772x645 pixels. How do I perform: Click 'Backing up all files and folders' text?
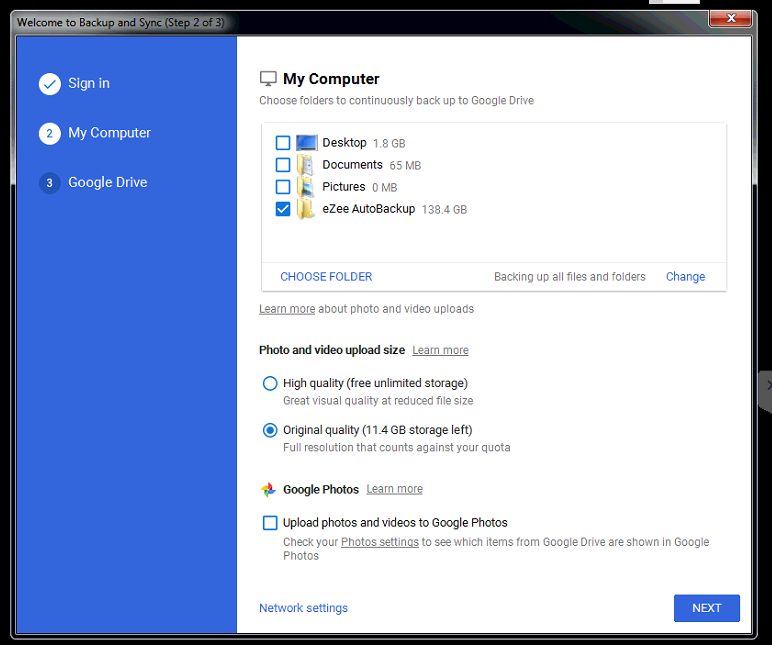(x=570, y=277)
